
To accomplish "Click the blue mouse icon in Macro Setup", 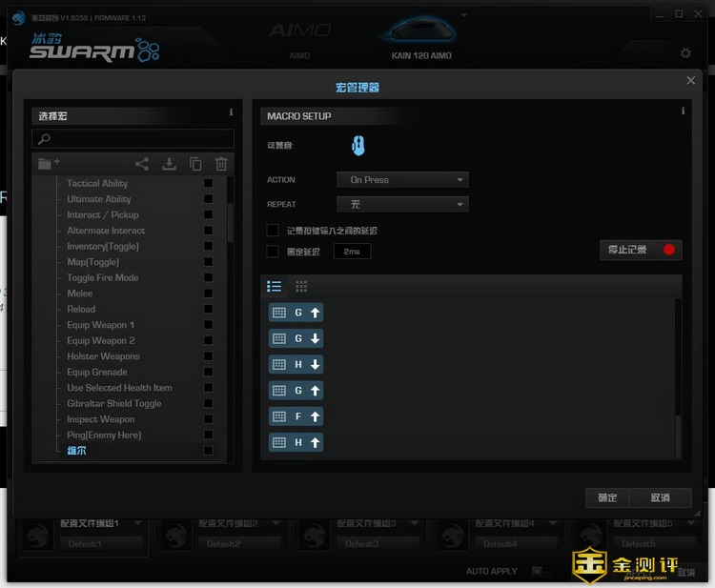I will point(357,146).
